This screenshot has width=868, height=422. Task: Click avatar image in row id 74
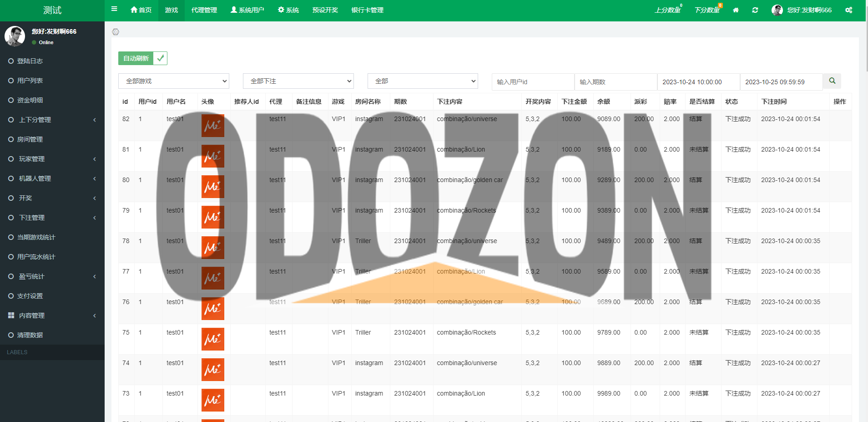click(x=213, y=370)
